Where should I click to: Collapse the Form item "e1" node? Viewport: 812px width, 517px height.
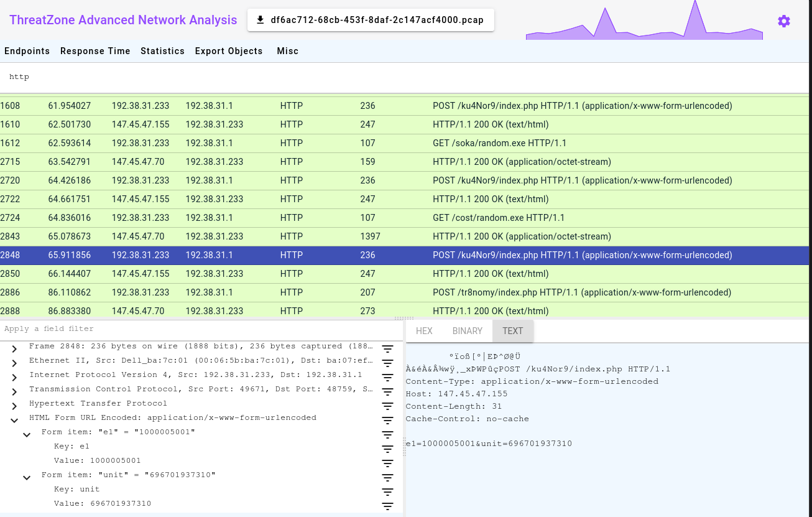(27, 435)
